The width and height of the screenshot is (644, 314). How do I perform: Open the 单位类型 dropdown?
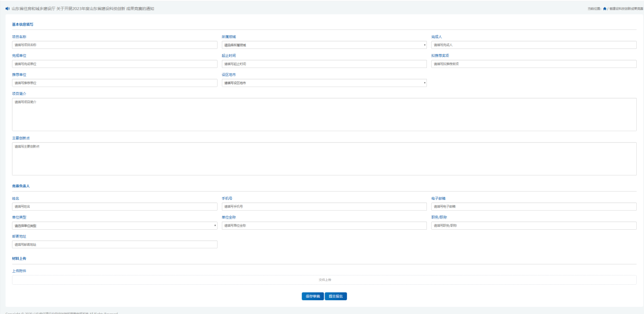pos(114,226)
